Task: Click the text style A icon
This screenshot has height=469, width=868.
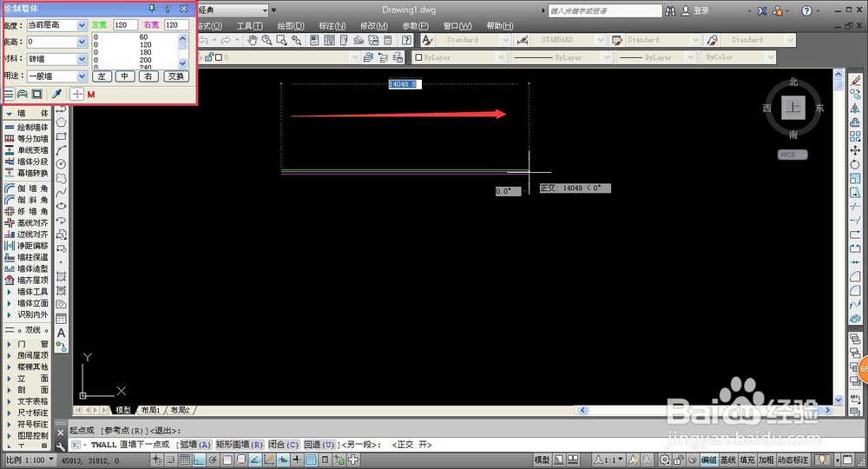Action: (427, 40)
